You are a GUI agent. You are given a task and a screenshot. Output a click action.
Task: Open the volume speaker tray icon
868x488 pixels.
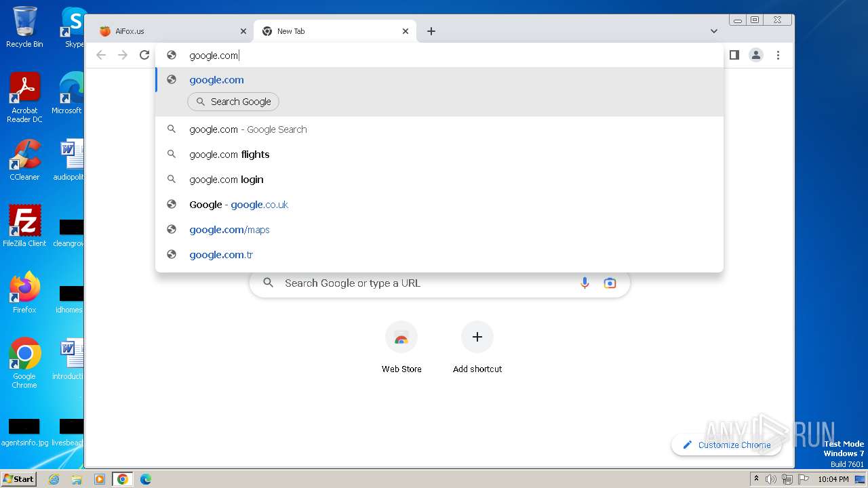(x=771, y=479)
